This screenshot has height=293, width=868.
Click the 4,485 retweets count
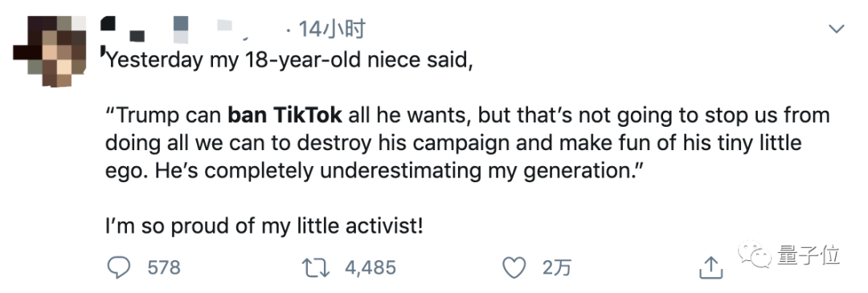(x=371, y=268)
